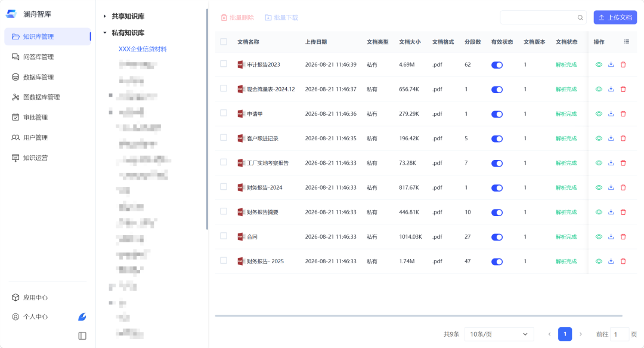
Task: Preview the 工厂实地考察报告 document
Action: [x=599, y=163]
